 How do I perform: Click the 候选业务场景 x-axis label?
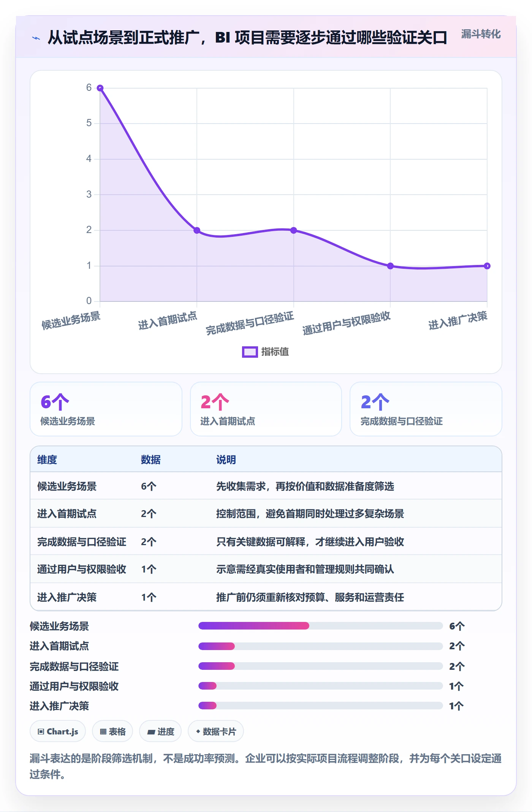[71, 320]
